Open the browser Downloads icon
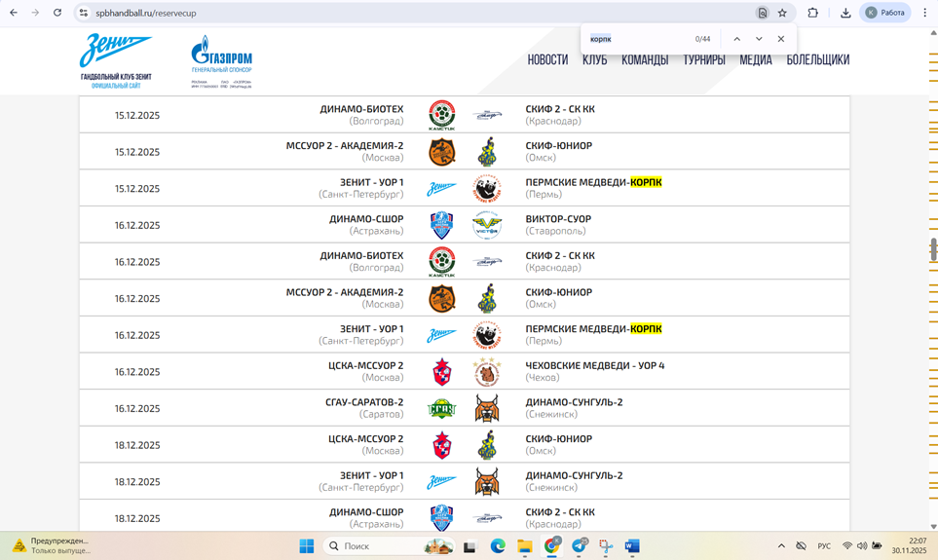This screenshot has width=938, height=560. (845, 13)
